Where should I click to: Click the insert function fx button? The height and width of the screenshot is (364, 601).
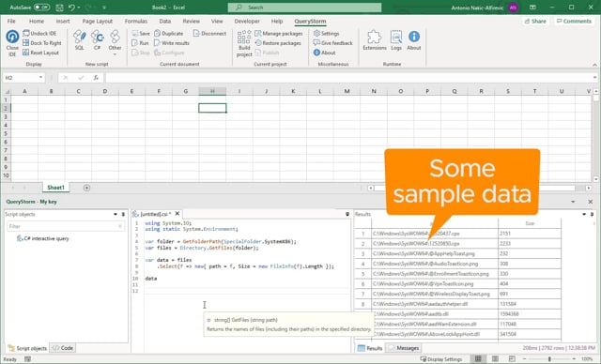tap(96, 78)
